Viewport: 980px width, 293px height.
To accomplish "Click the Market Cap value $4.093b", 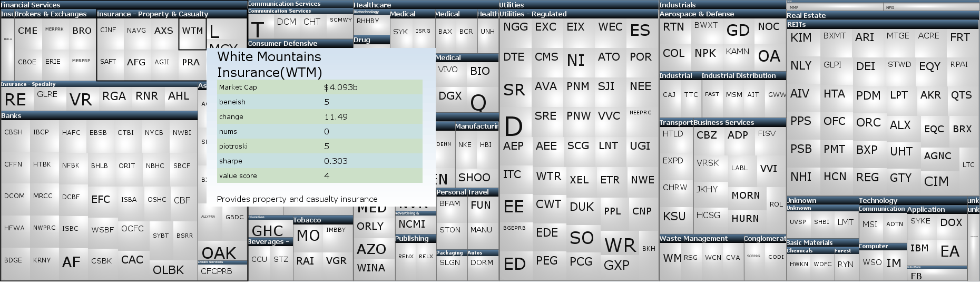I will pos(341,87).
